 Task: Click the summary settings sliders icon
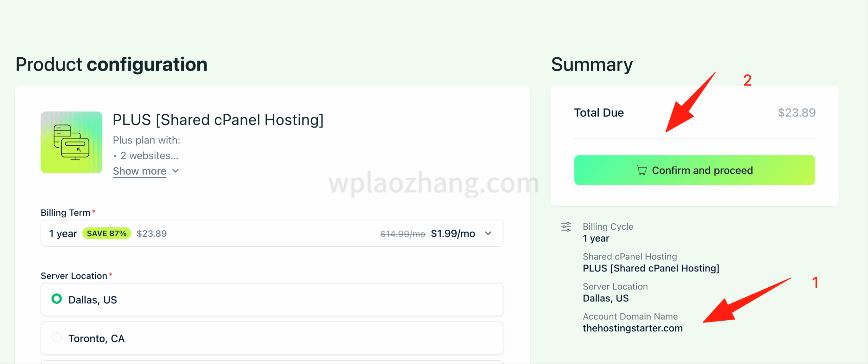coord(566,227)
